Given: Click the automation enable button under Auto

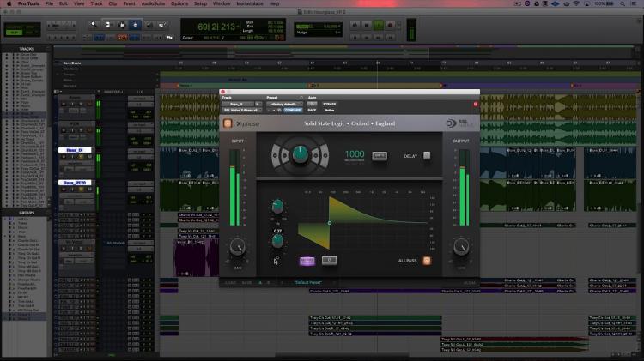Looking at the screenshot, I should pyautogui.click(x=313, y=105).
